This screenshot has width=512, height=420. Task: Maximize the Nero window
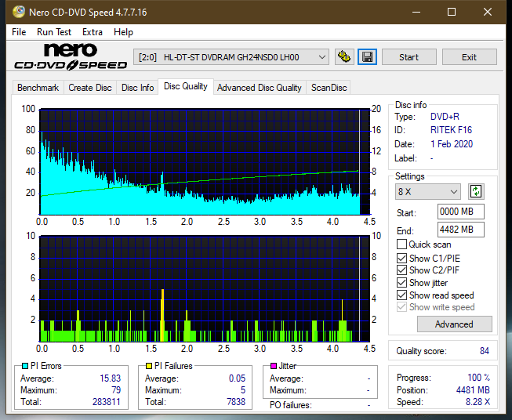tap(452, 12)
